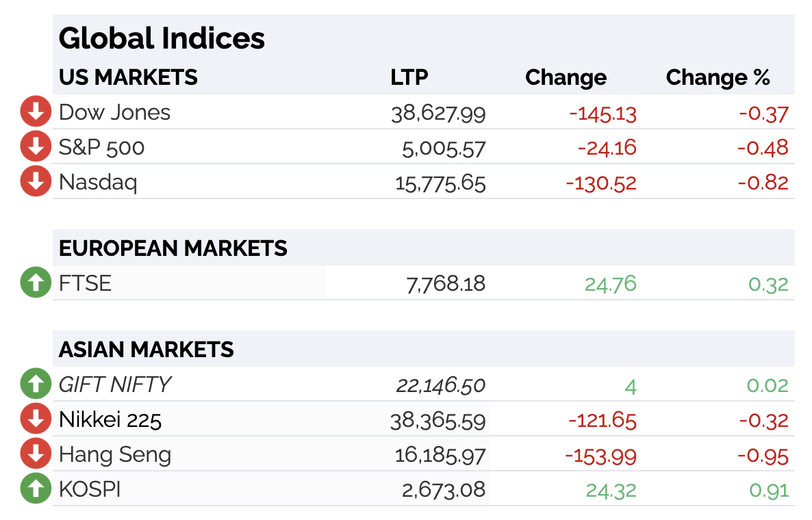Click the green up arrow beside GIFT NIFTY
Screen dimensions: 812x520
(36, 384)
